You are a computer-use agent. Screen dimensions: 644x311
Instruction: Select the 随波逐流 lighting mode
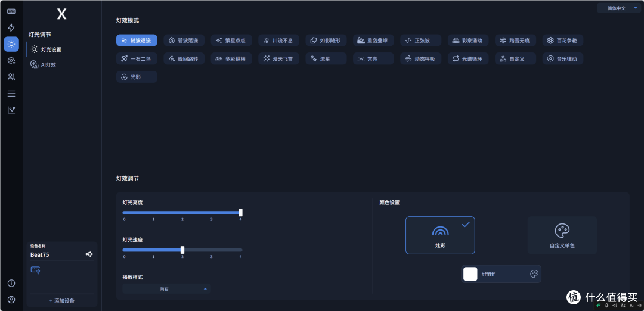point(137,40)
